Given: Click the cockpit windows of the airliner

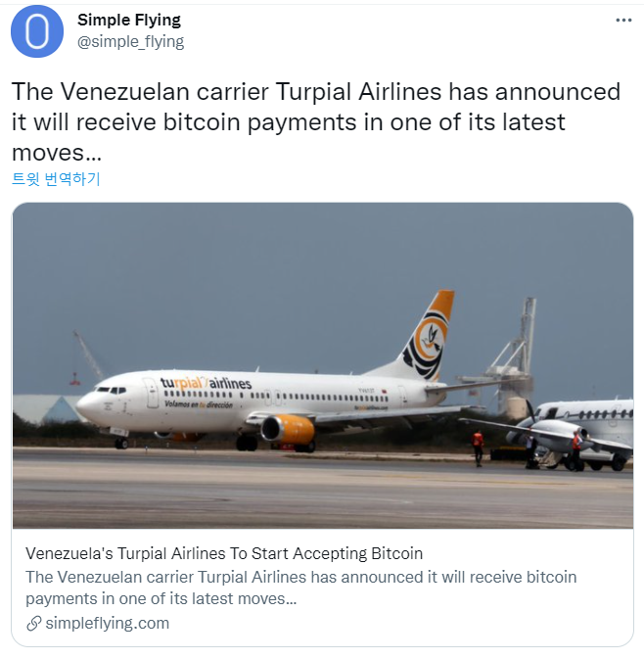Looking at the screenshot, I should (111, 390).
